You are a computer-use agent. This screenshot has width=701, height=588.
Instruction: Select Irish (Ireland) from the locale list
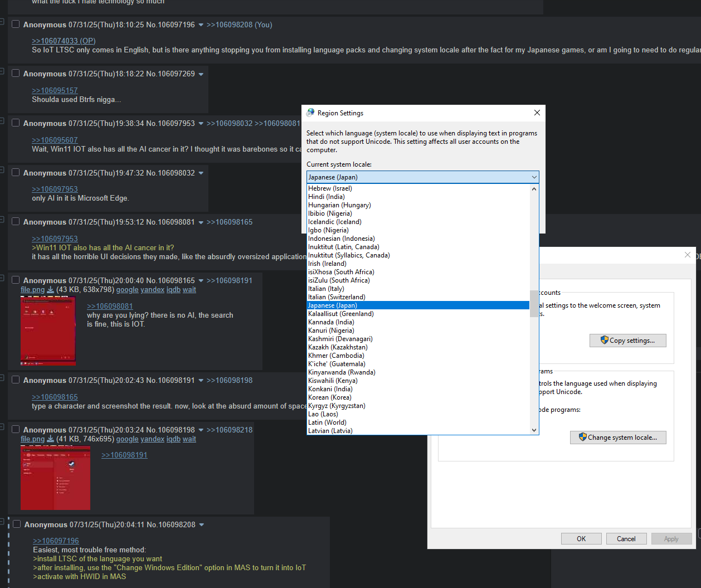pyautogui.click(x=418, y=264)
